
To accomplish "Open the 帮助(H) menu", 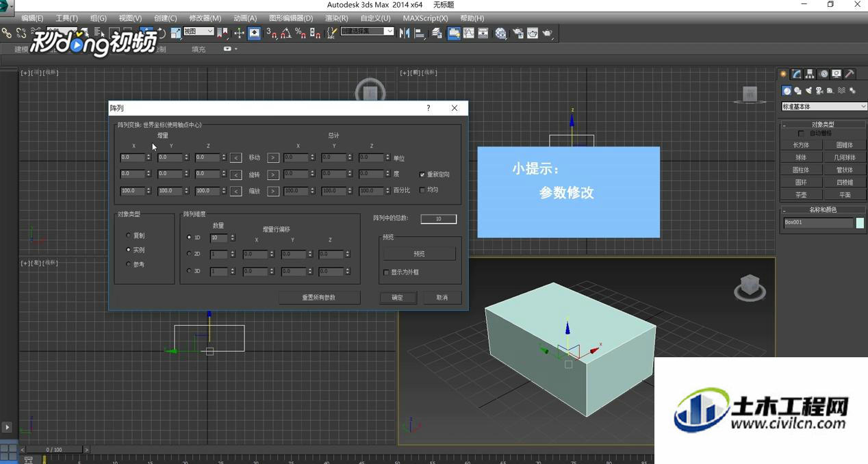I will (472, 18).
